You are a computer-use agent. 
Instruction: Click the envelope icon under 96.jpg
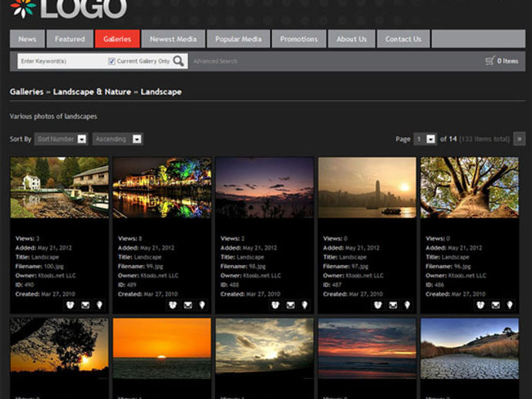(496, 305)
